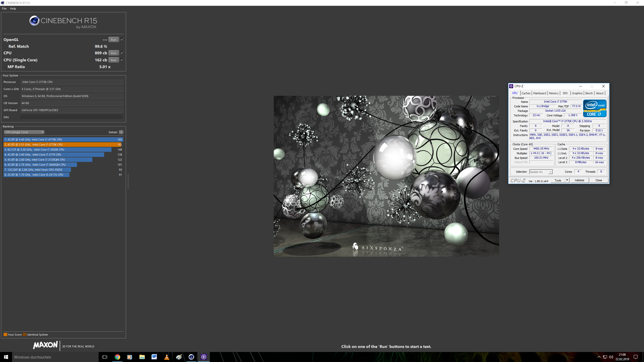Toggle the OpenGL test checkbox

(122, 39)
